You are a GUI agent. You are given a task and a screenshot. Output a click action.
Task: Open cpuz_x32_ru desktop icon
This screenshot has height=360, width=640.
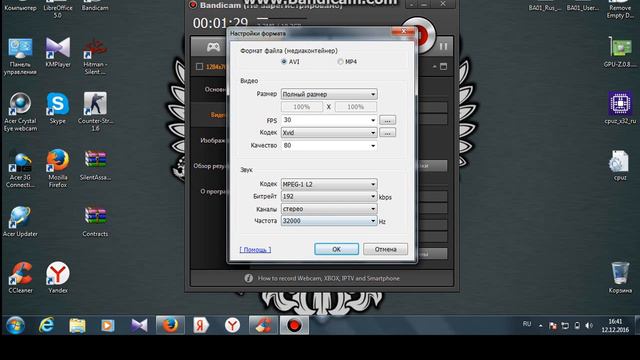pyautogui.click(x=620, y=108)
